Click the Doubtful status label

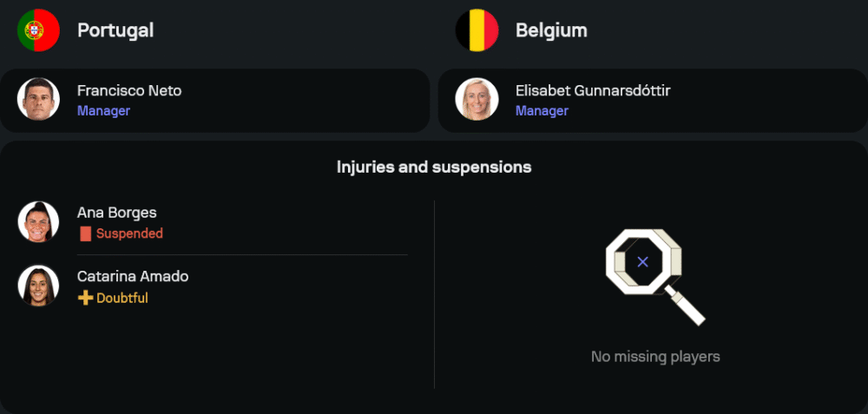click(x=122, y=298)
